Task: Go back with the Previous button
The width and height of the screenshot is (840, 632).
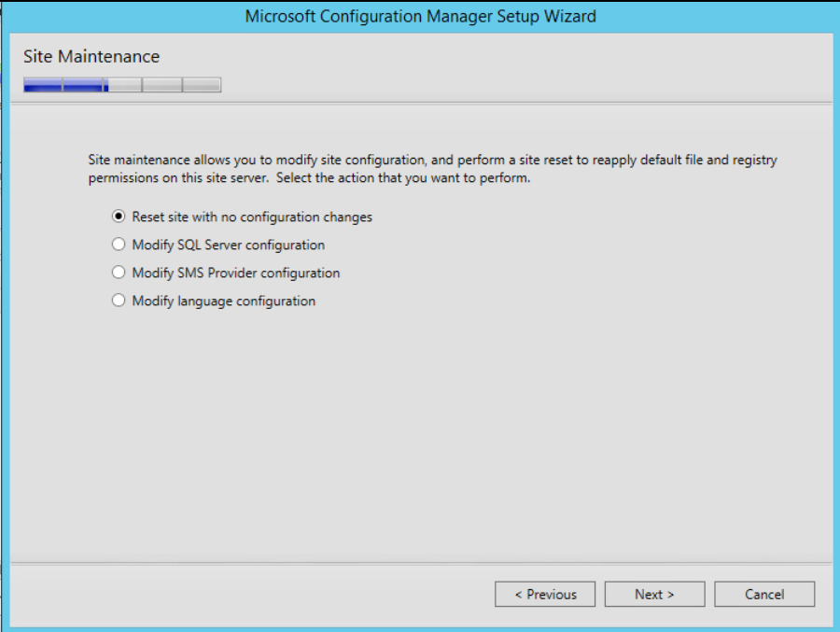Action: coord(545,594)
